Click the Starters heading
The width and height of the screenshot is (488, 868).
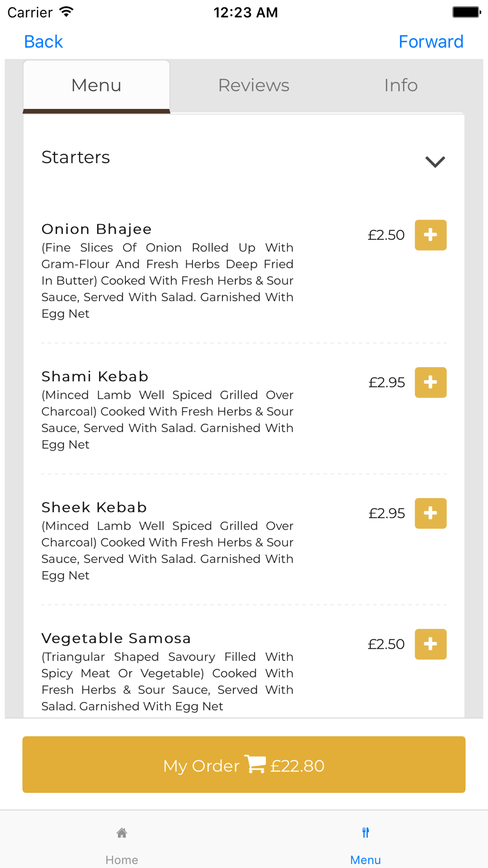click(76, 157)
